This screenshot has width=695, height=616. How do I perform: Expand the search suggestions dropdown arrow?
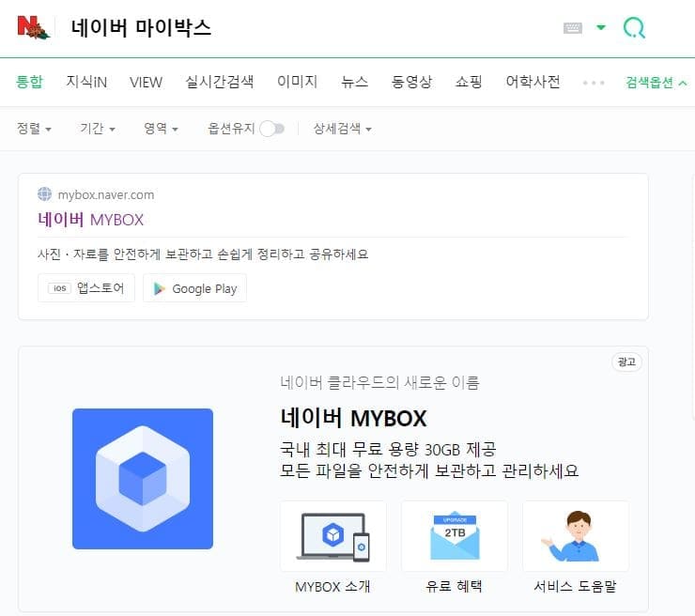pos(601,27)
